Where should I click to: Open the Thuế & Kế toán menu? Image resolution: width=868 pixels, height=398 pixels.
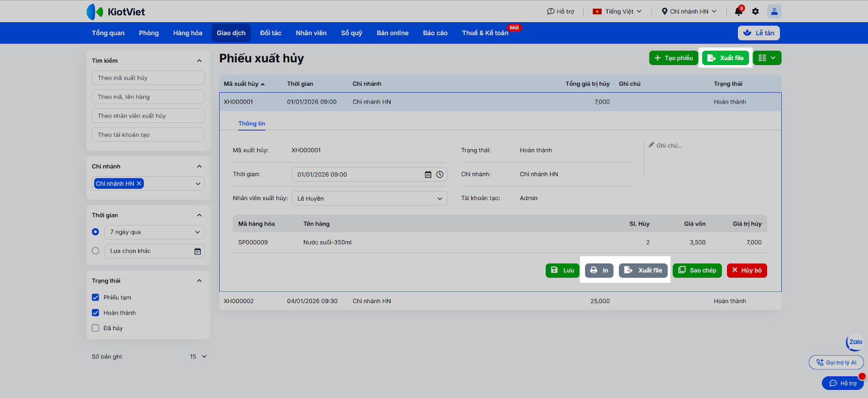coord(486,33)
